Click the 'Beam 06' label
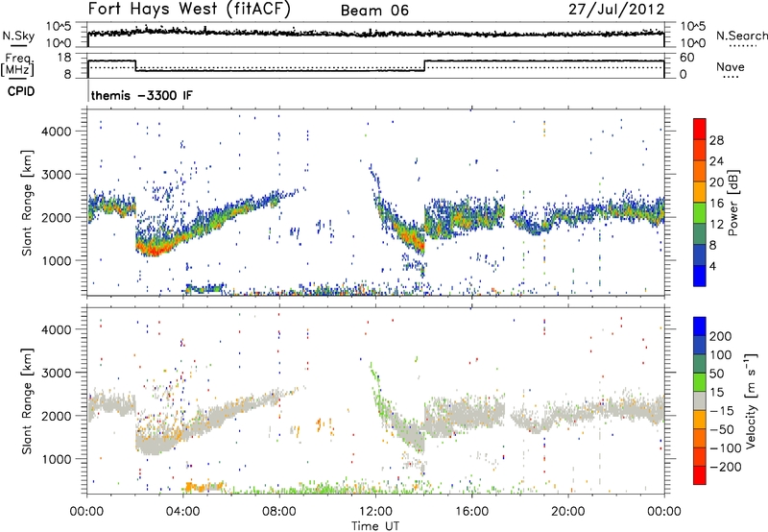 (x=374, y=11)
